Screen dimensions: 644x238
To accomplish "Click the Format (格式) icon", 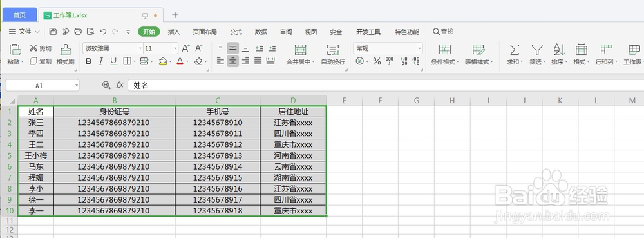I will click(581, 50).
